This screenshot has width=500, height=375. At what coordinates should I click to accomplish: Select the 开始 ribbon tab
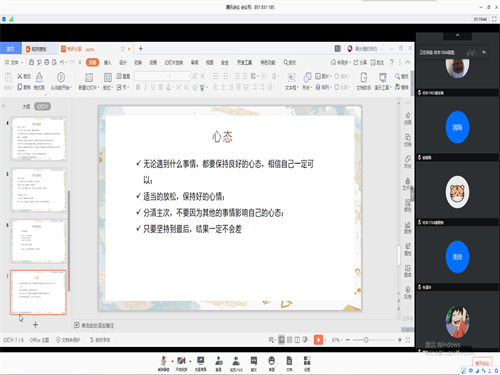[x=92, y=62]
